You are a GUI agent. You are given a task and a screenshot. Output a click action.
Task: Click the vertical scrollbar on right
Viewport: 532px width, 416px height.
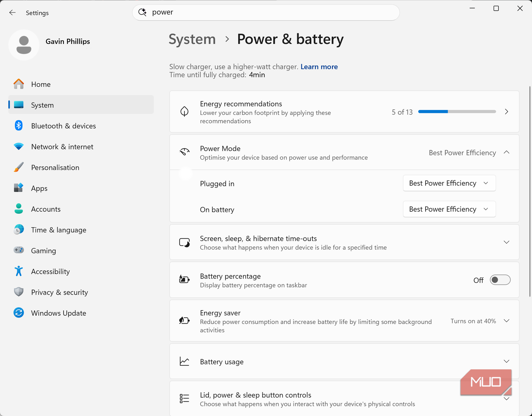tap(530, 191)
